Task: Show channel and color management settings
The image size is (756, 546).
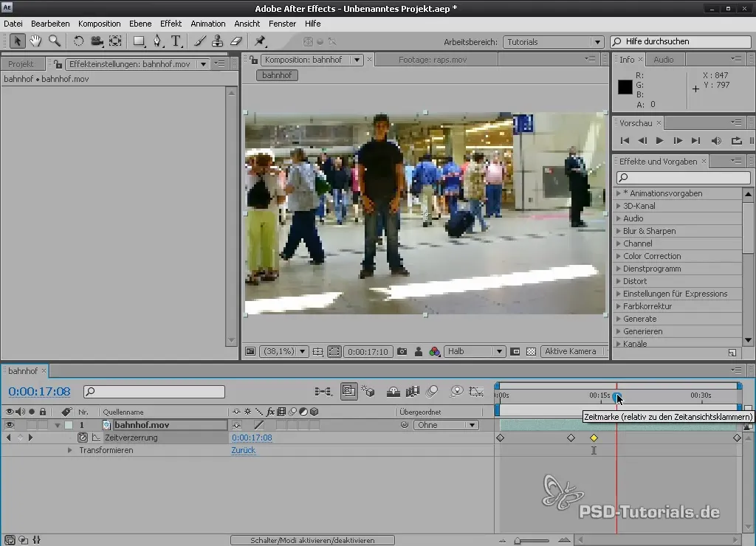Action: (434, 352)
